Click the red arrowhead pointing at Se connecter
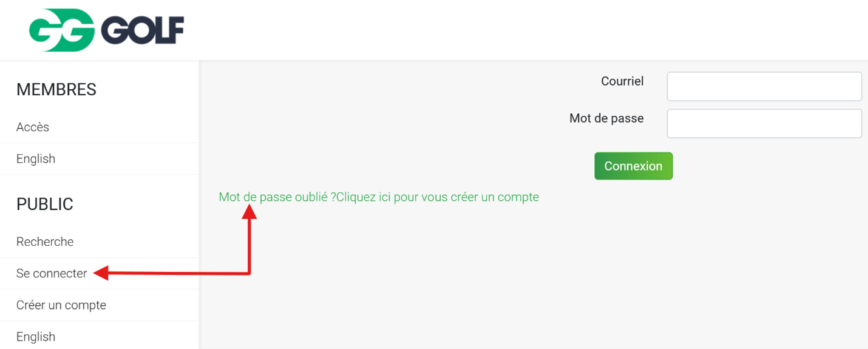 pos(101,273)
